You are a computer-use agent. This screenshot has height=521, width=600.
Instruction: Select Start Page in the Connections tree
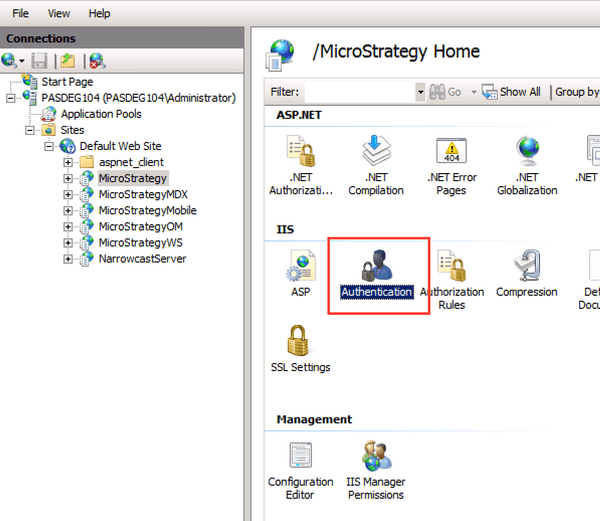[67, 82]
